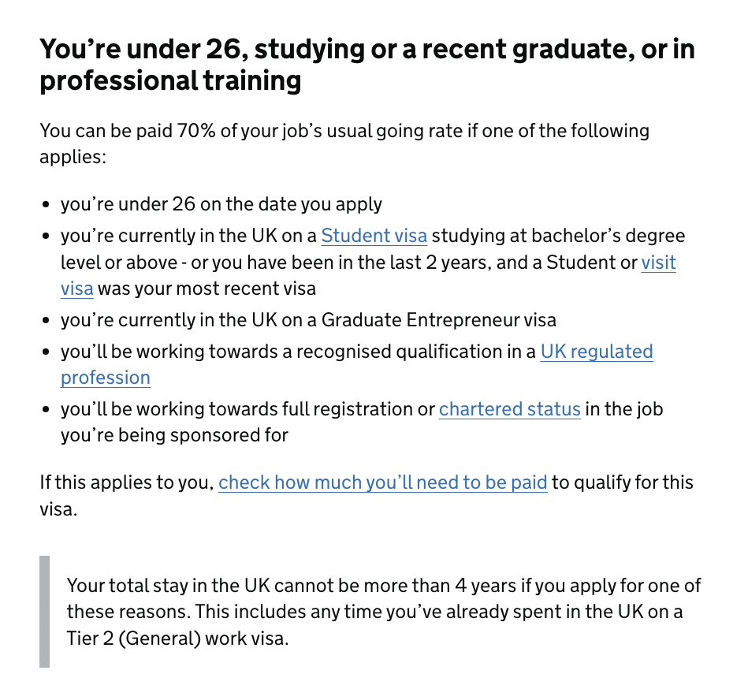Click the bullet marker beside 'you're under 26'

46,205
